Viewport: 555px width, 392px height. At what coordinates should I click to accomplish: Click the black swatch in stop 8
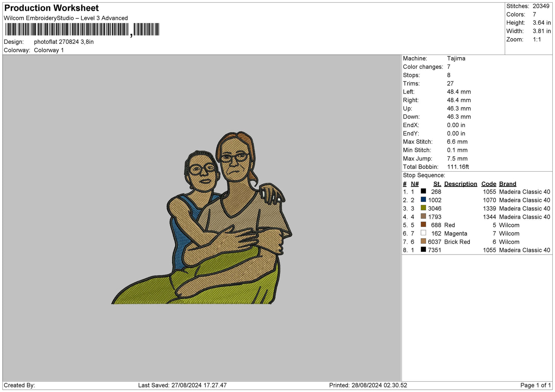pos(423,250)
